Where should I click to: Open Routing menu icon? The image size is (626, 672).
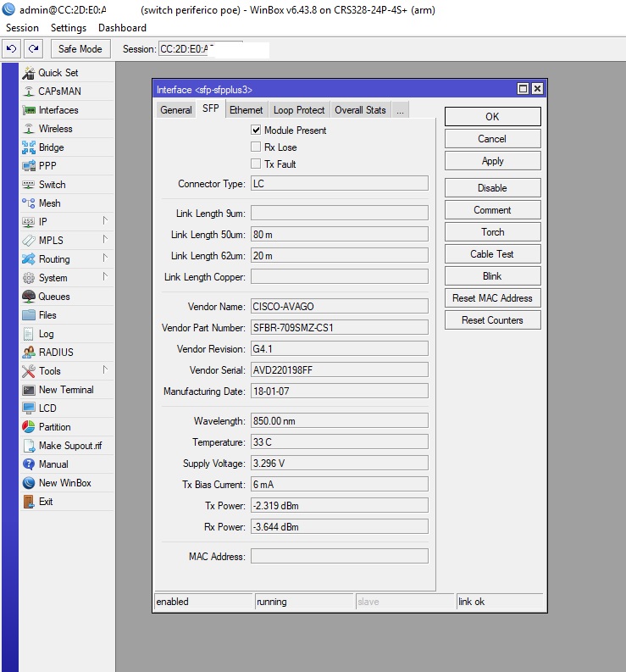pos(29,259)
